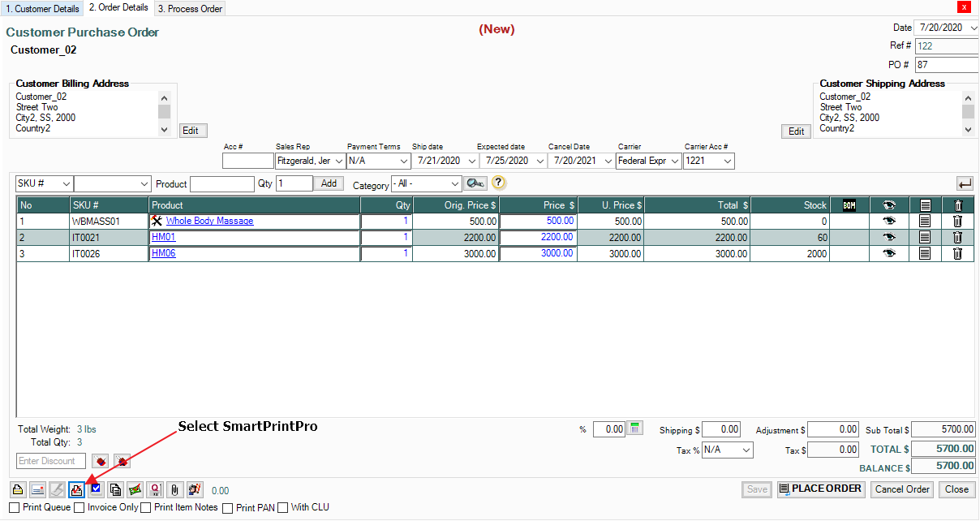Click the Enter Discount field

51,461
